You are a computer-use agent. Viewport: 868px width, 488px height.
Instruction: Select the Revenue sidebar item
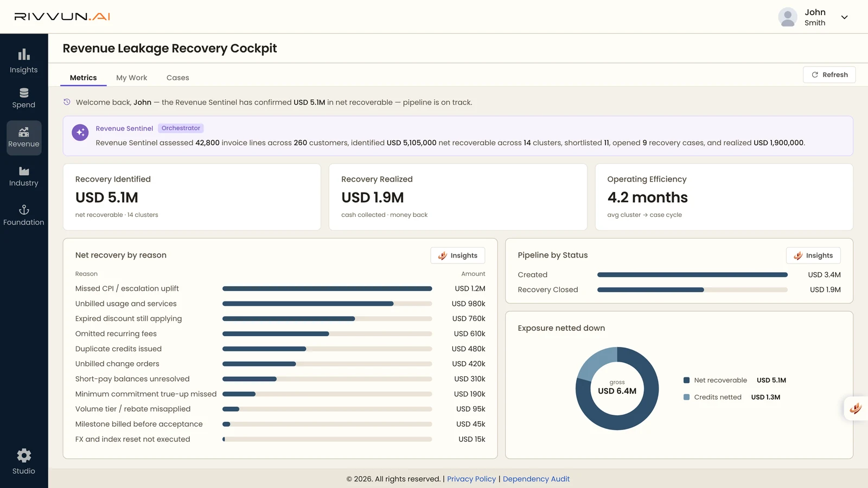click(24, 138)
